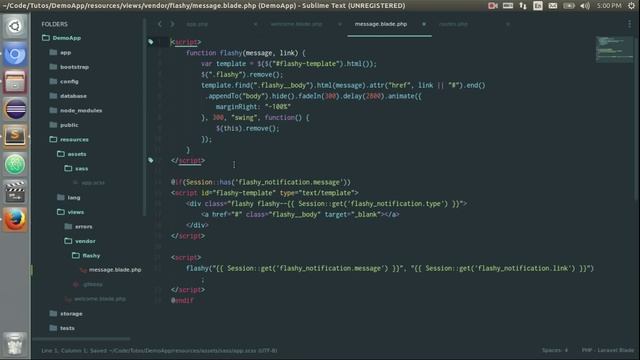640x360 pixels.
Task: Go to previous tab with left arrow
Action: [160, 24]
